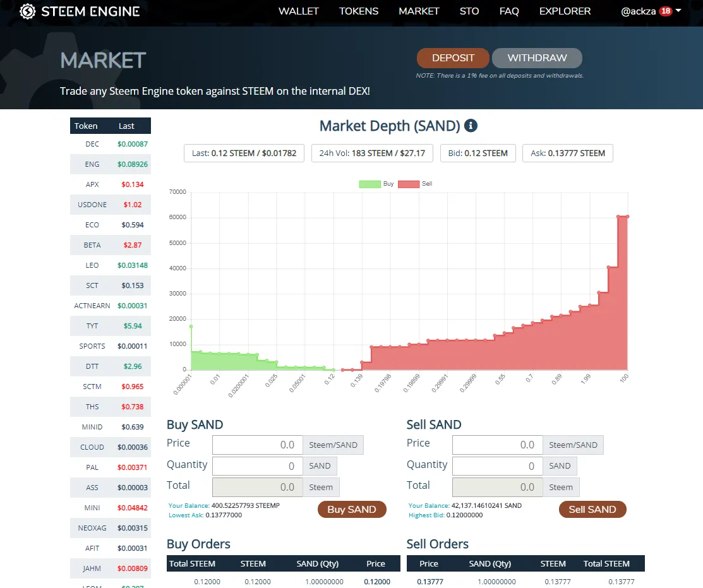The width and height of the screenshot is (703, 588).
Task: Toggle the Sell legend swatch in chart
Action: (409, 184)
